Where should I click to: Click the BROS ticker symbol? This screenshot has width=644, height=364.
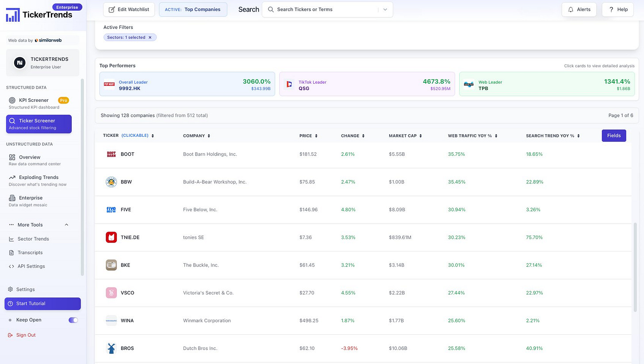(127, 348)
